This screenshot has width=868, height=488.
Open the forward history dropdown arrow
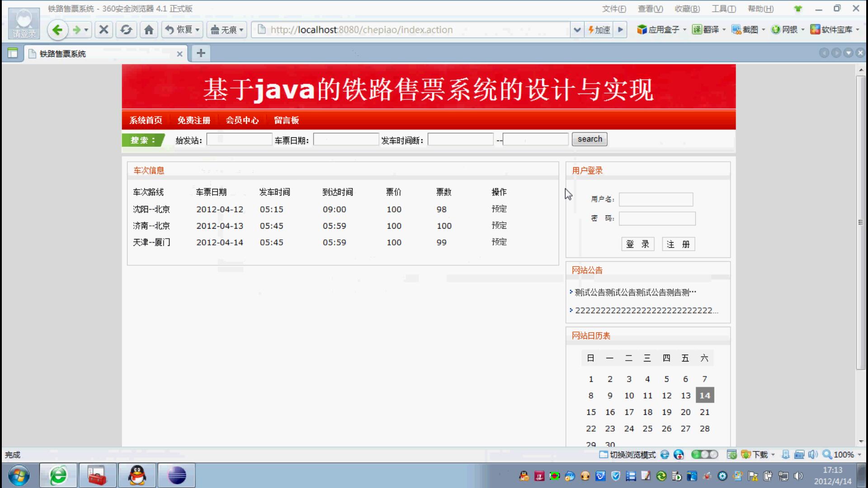86,30
